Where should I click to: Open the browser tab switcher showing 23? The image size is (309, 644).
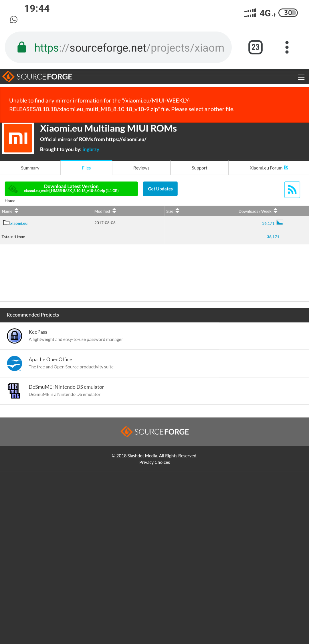[x=255, y=47]
